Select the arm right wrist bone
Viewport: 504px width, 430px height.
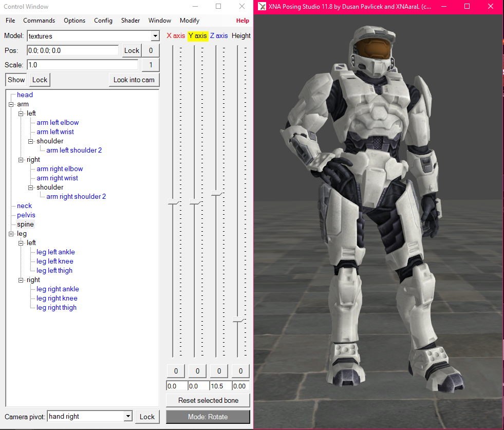pyautogui.click(x=57, y=178)
